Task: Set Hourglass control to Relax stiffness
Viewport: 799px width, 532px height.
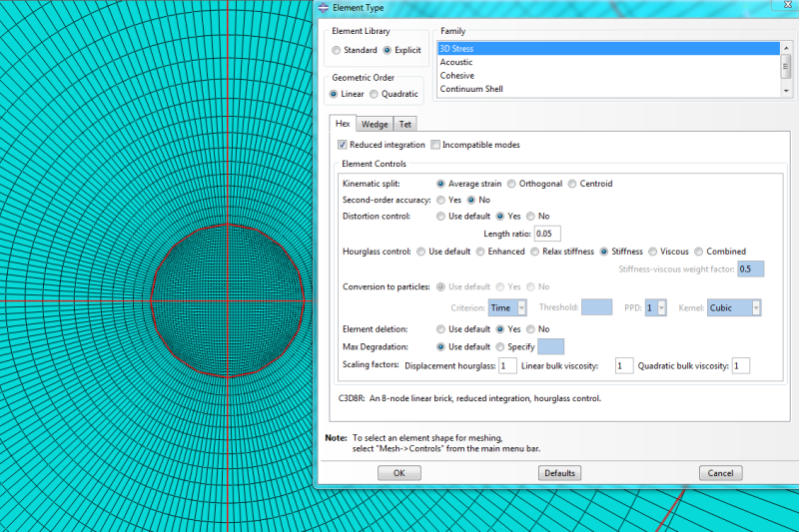Action: click(x=534, y=252)
